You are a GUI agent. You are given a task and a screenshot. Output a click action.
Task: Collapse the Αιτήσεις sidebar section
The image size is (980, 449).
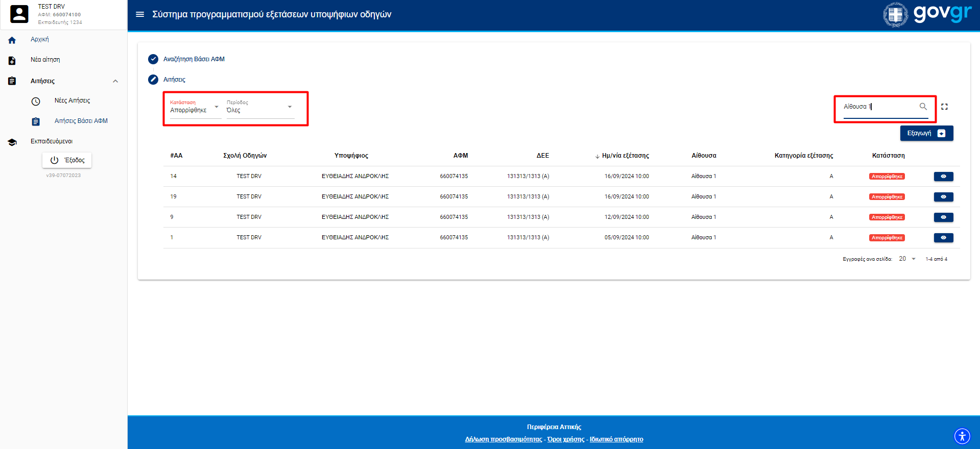115,81
